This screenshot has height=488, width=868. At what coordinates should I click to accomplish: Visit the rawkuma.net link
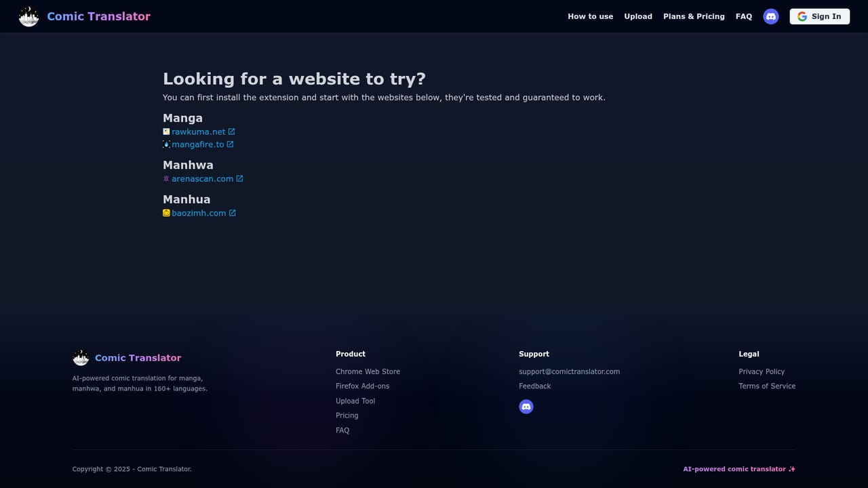[x=199, y=131]
